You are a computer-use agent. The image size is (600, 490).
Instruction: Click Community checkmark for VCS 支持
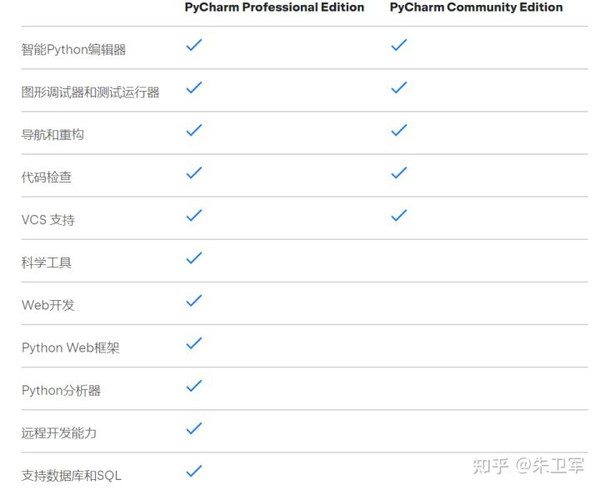(x=399, y=215)
